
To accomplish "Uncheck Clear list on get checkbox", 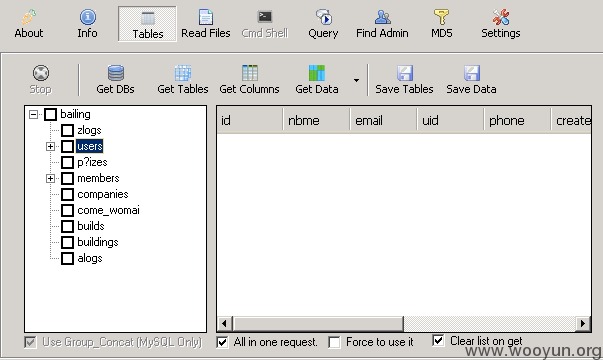I will (438, 341).
